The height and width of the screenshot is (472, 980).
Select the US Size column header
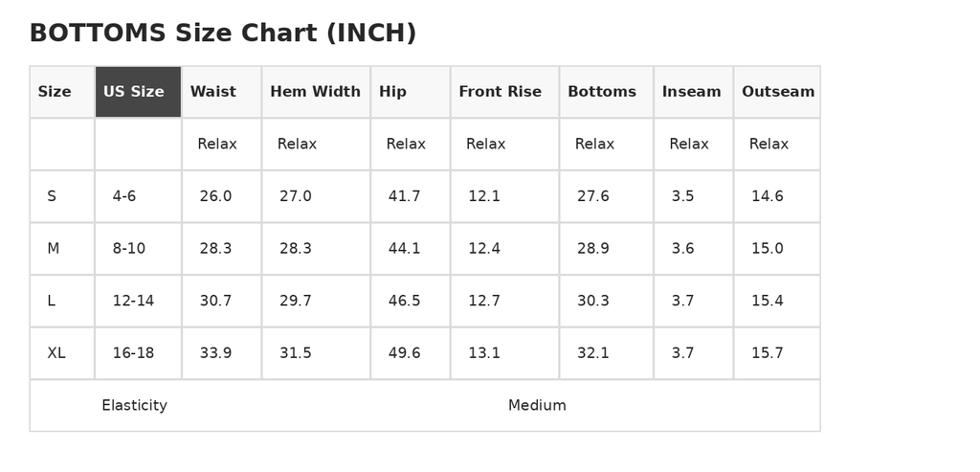coord(138,92)
